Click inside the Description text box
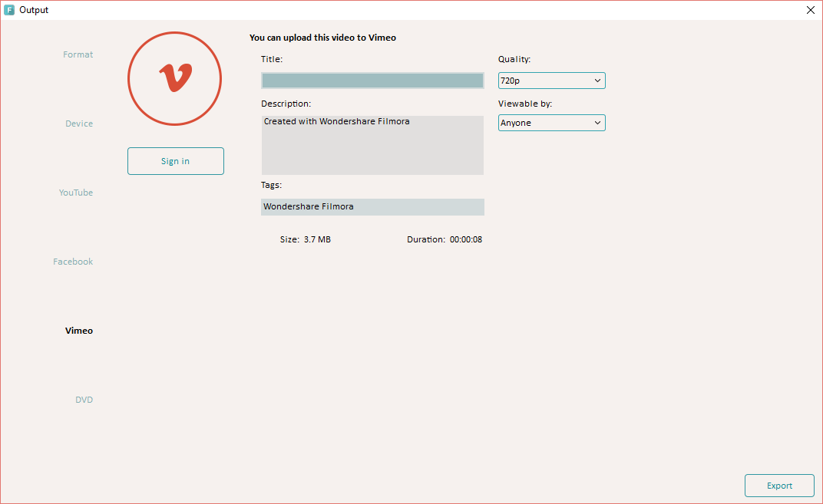This screenshot has width=823, height=504. click(x=372, y=146)
